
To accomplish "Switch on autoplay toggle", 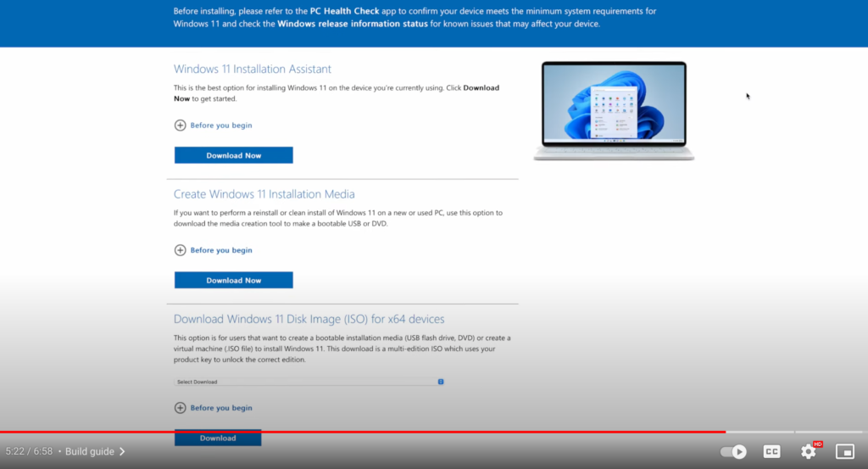I will click(x=733, y=451).
